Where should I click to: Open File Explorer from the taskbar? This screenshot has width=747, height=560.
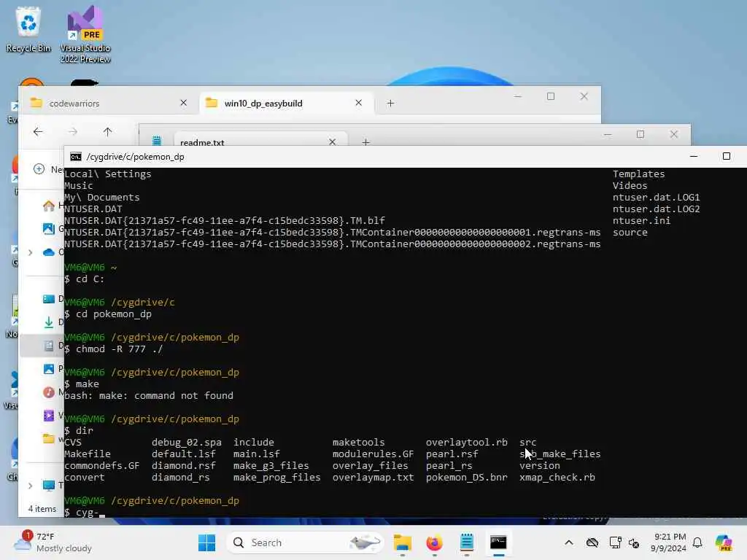403,542
